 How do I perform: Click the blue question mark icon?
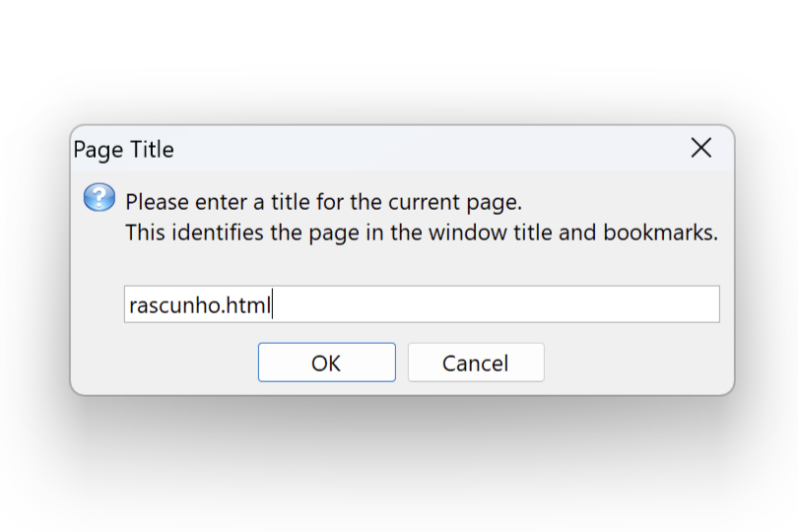(x=99, y=198)
